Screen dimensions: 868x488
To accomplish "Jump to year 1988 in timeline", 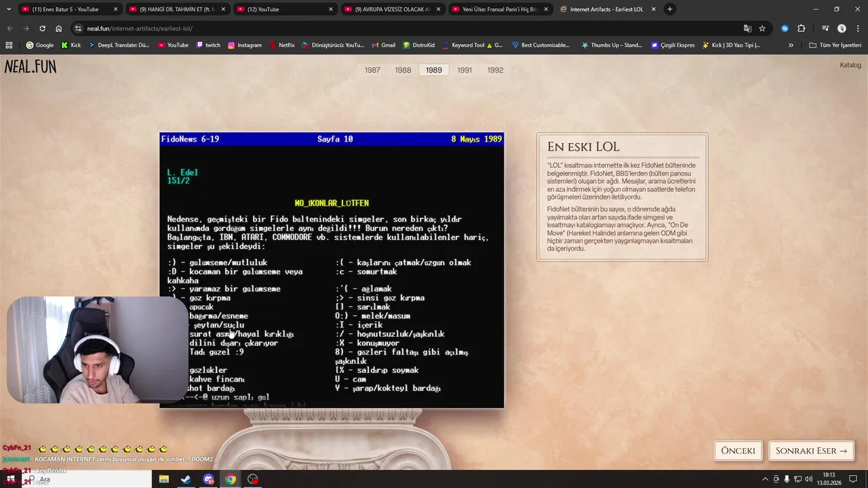I will (403, 70).
